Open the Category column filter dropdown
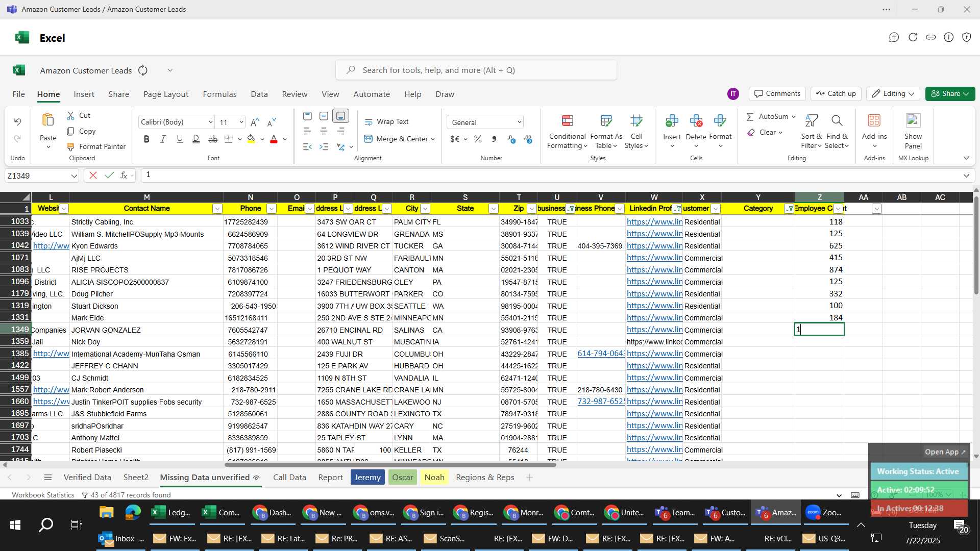 point(789,209)
